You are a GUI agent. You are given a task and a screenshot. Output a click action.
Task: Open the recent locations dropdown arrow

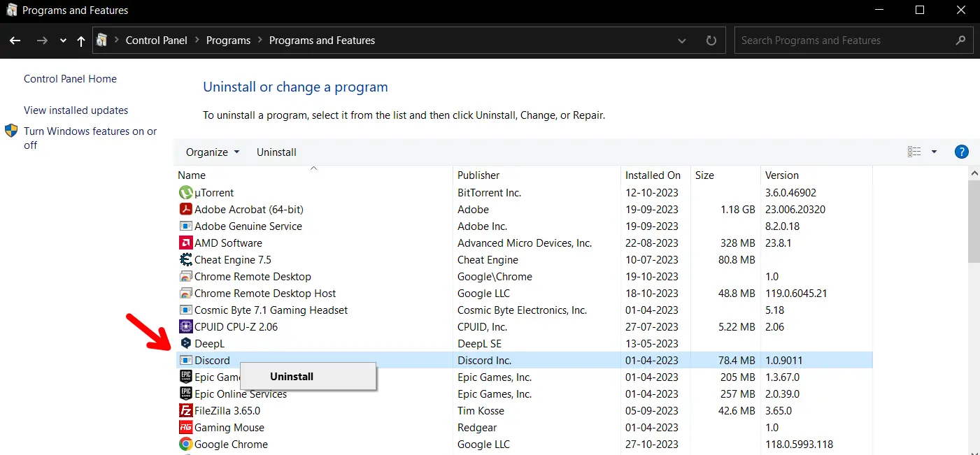pyautogui.click(x=63, y=41)
